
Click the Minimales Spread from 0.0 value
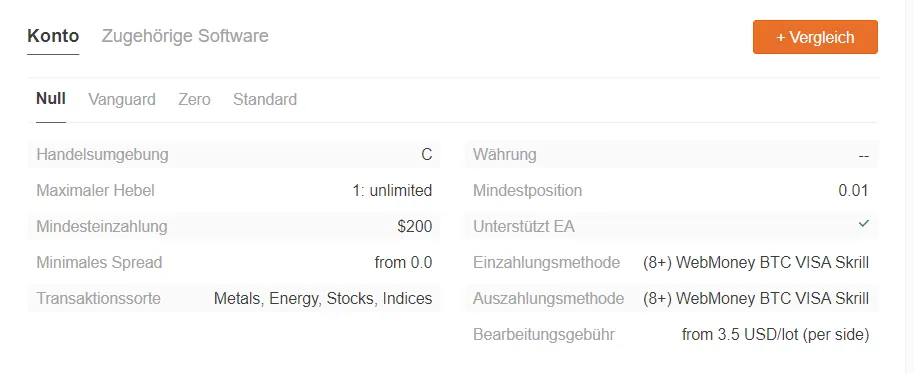pyautogui.click(x=403, y=263)
